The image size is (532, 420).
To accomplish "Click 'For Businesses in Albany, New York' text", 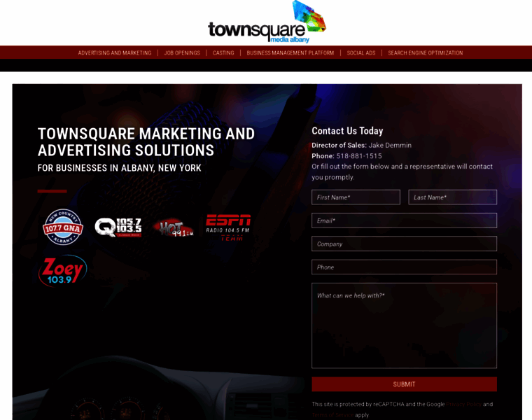I will click(x=120, y=168).
